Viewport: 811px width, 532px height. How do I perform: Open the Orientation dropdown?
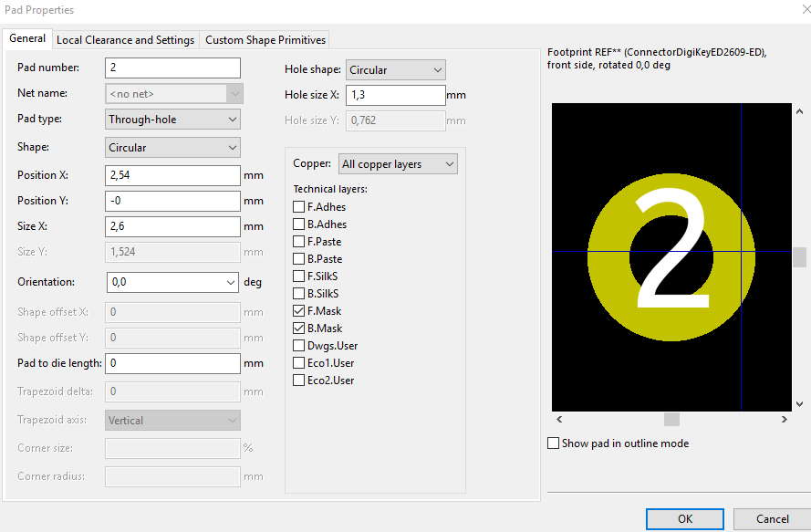pyautogui.click(x=172, y=282)
